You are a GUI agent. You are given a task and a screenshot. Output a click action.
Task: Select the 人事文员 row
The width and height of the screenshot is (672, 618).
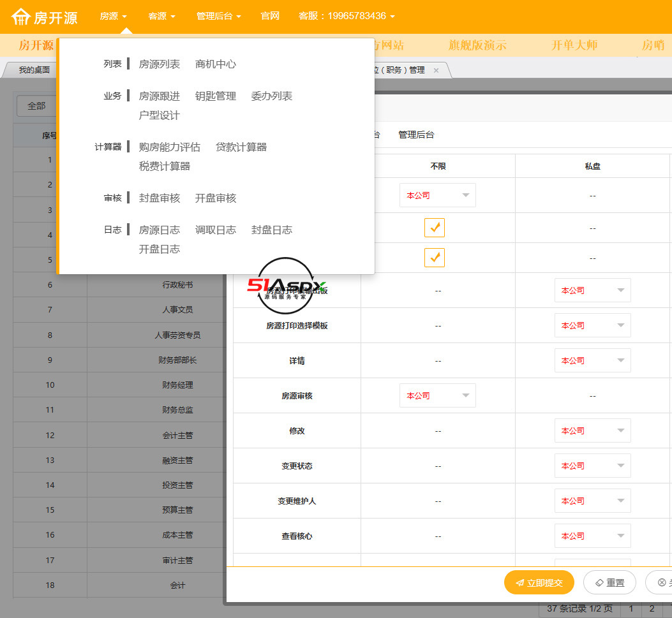click(119, 310)
